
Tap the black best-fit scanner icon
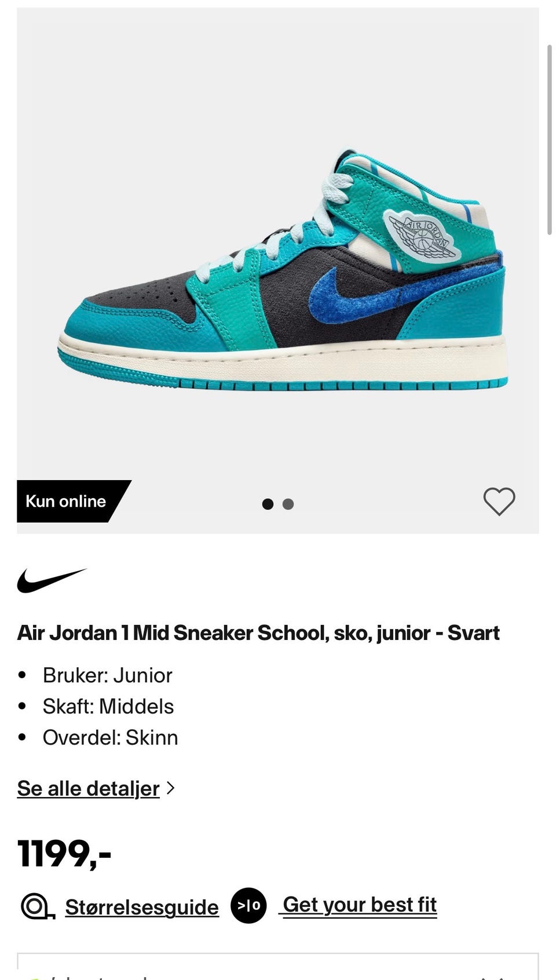248,905
